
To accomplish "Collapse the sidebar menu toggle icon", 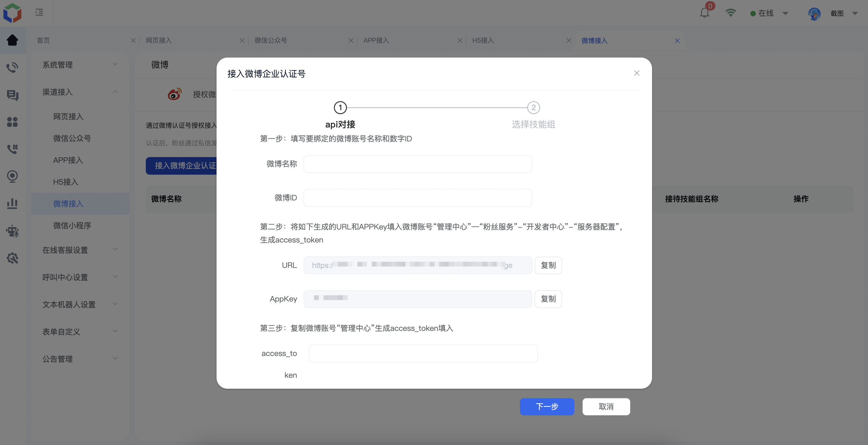I will [39, 12].
